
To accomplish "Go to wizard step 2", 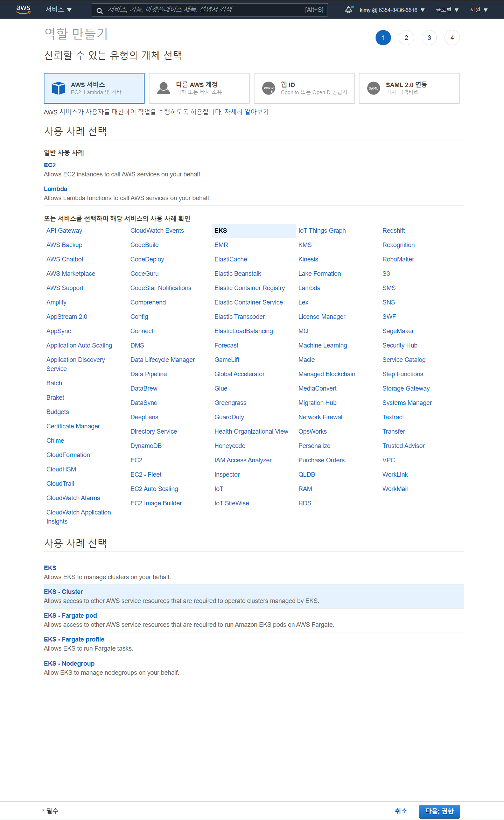I will (406, 38).
